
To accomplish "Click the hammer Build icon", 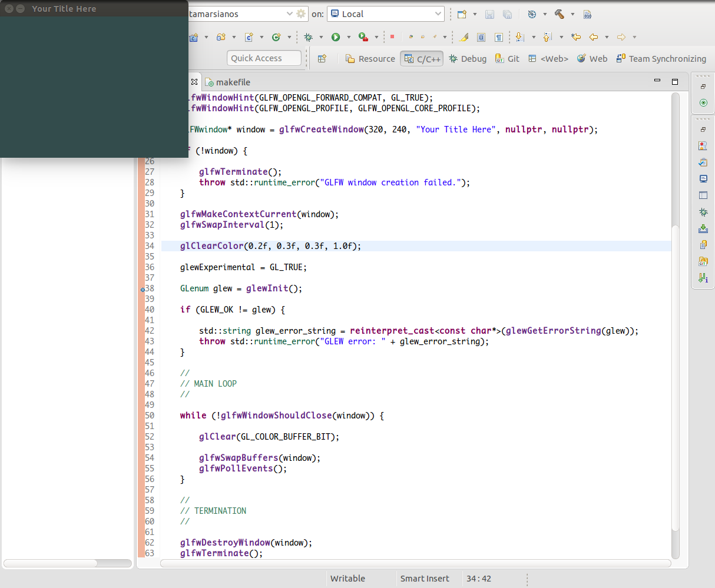I will point(559,14).
